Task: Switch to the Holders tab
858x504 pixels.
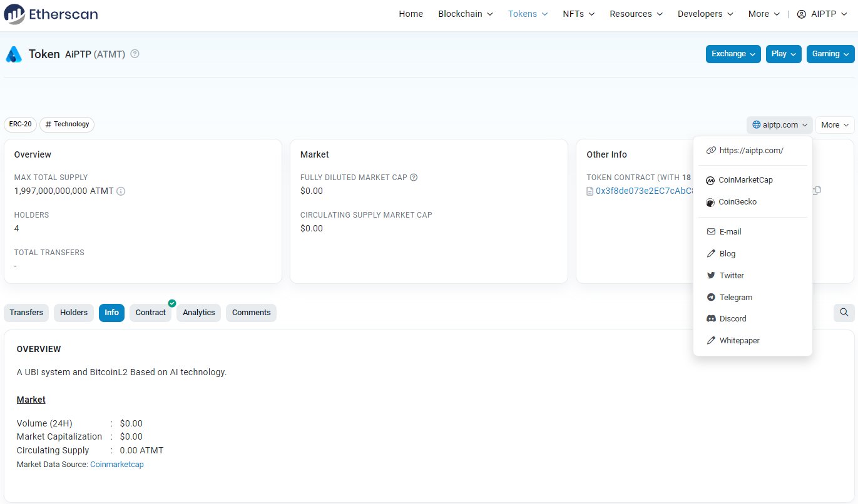Action: (x=73, y=313)
